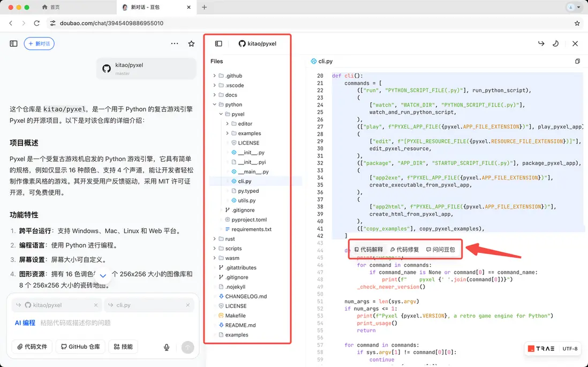The image size is (588, 367).
Task: Click the favorite star in chat header
Action: [x=191, y=43]
